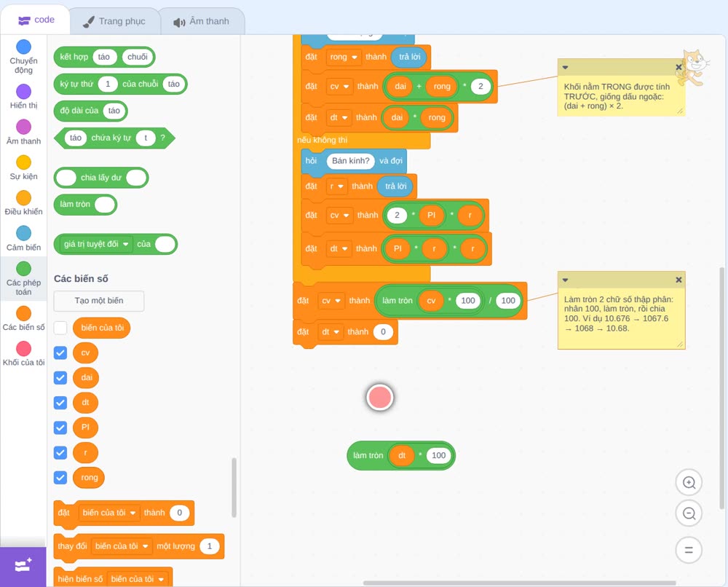Click the block palette vertical scrollbar
This screenshot has height=587, width=728.
234,488
